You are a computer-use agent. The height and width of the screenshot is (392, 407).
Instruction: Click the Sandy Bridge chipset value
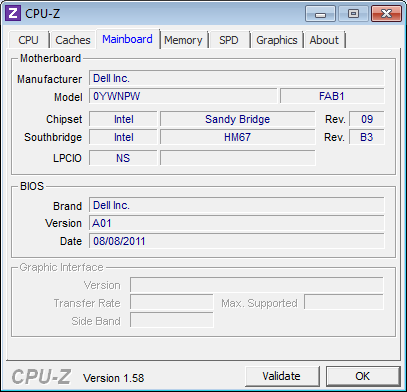pyautogui.click(x=237, y=119)
